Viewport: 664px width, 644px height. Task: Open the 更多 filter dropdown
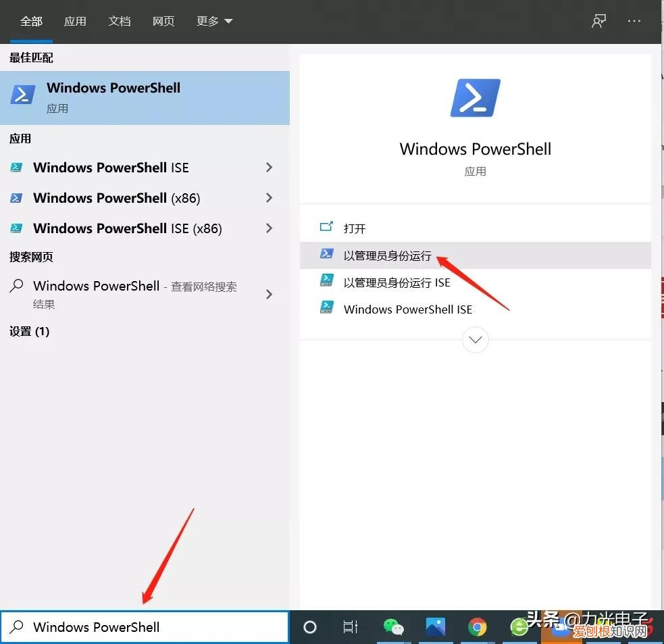[x=214, y=21]
